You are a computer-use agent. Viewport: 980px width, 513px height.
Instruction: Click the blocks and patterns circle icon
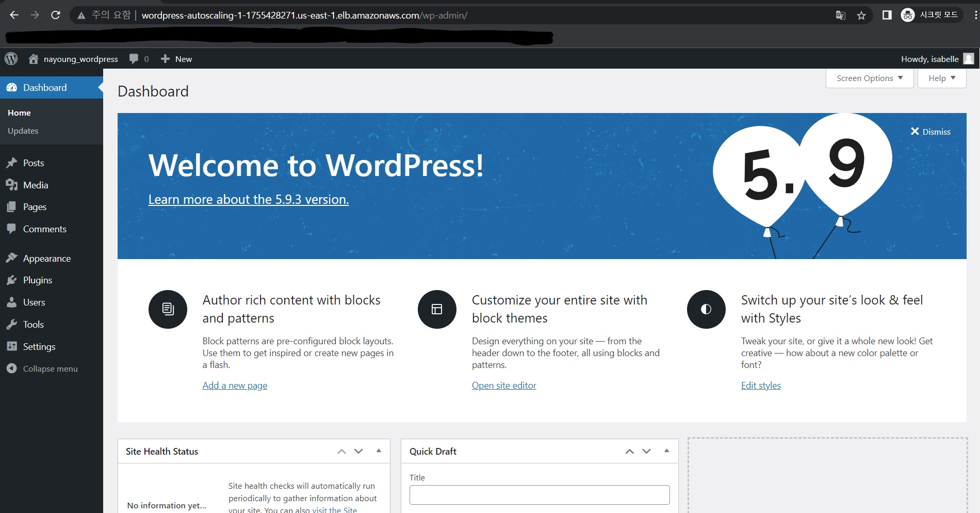click(x=168, y=309)
